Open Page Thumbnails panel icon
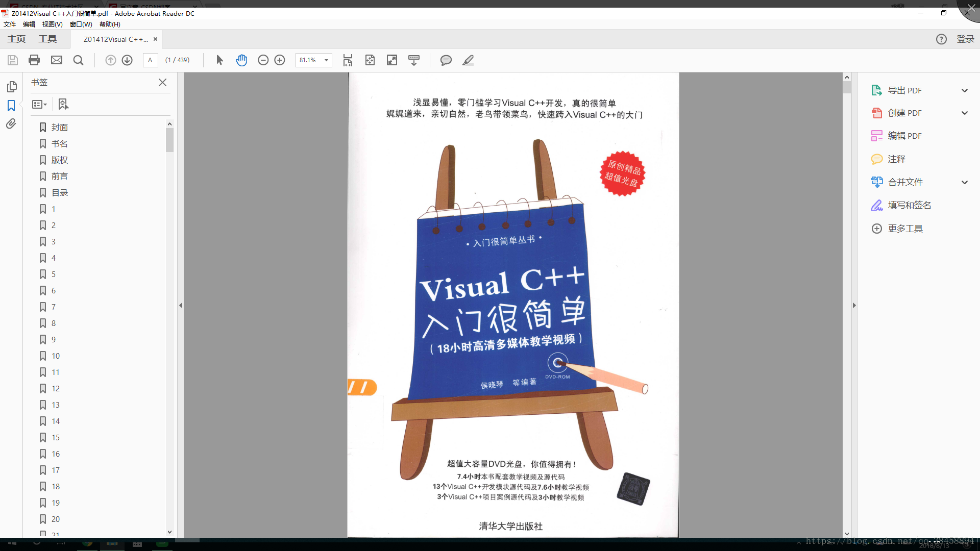 click(x=11, y=86)
